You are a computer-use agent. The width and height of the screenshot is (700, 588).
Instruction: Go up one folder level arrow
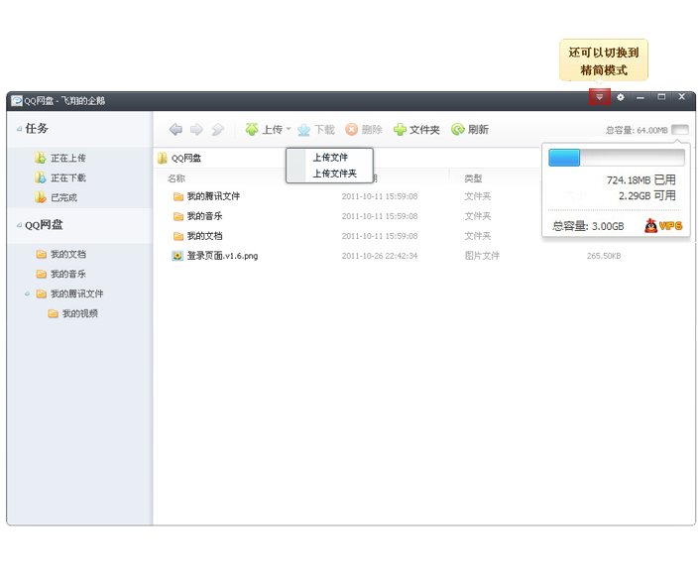[217, 130]
